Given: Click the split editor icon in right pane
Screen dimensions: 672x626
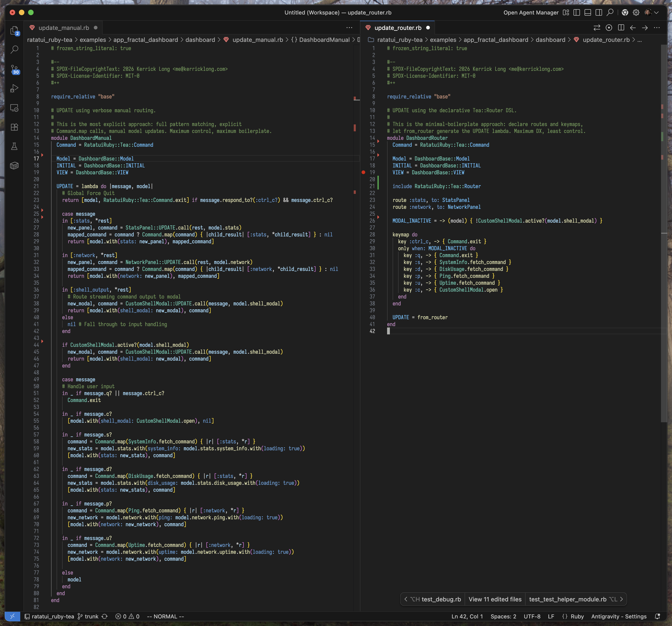Looking at the screenshot, I should (621, 28).
